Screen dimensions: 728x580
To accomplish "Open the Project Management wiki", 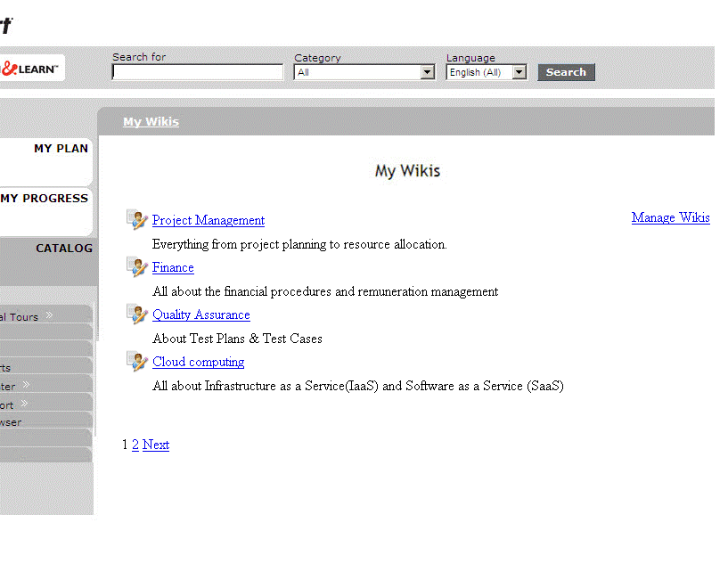I will coord(208,220).
